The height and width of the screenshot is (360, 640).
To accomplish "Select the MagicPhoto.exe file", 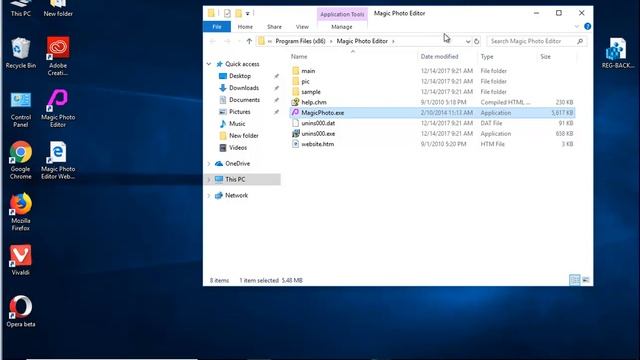I will point(433,113).
